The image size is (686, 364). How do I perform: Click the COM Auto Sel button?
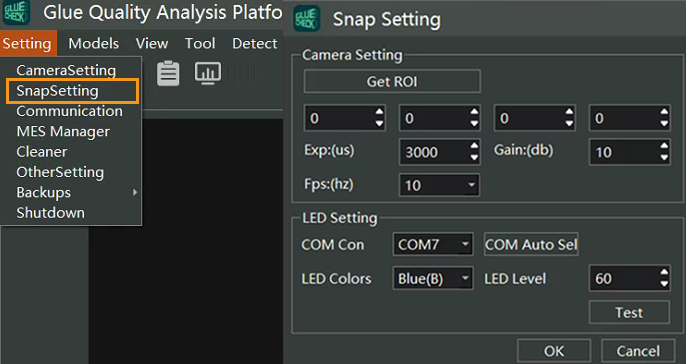[x=531, y=244]
